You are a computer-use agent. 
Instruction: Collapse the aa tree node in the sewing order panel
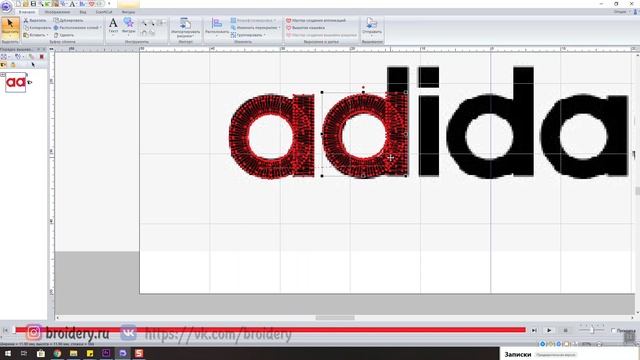tap(2, 75)
